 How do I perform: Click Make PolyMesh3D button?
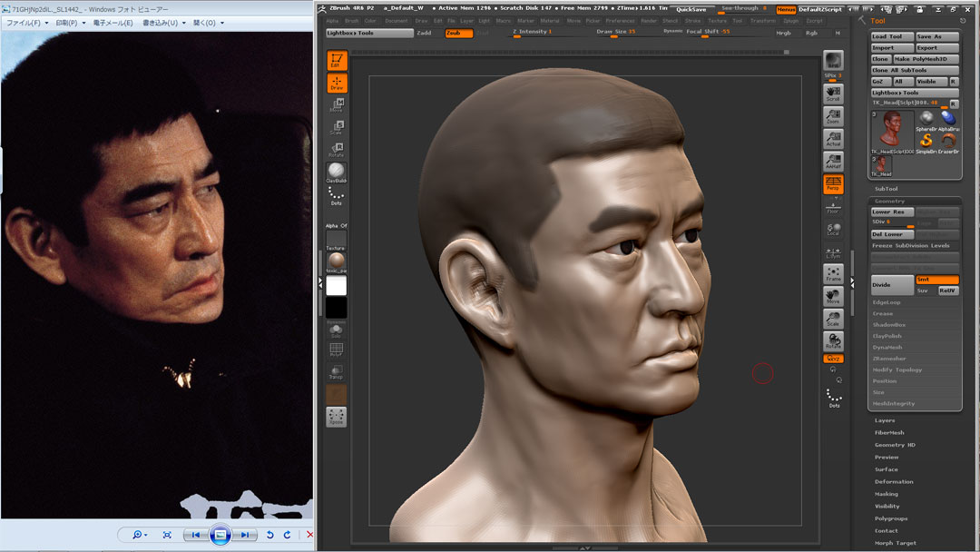[926, 59]
